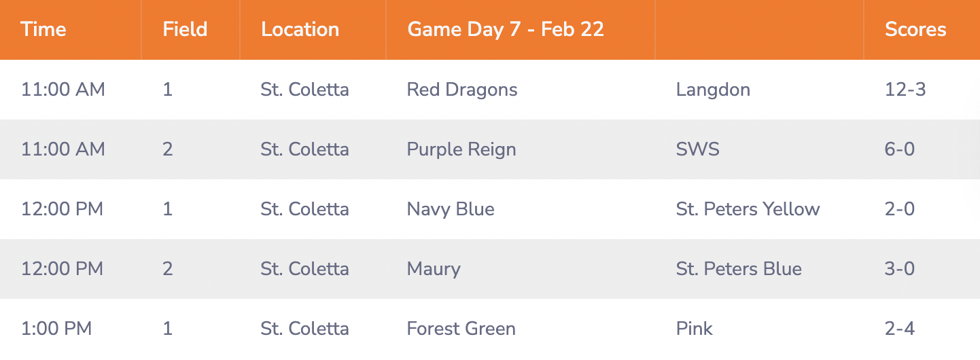
Task: Open the Forest Green team name
Action: coord(461,329)
